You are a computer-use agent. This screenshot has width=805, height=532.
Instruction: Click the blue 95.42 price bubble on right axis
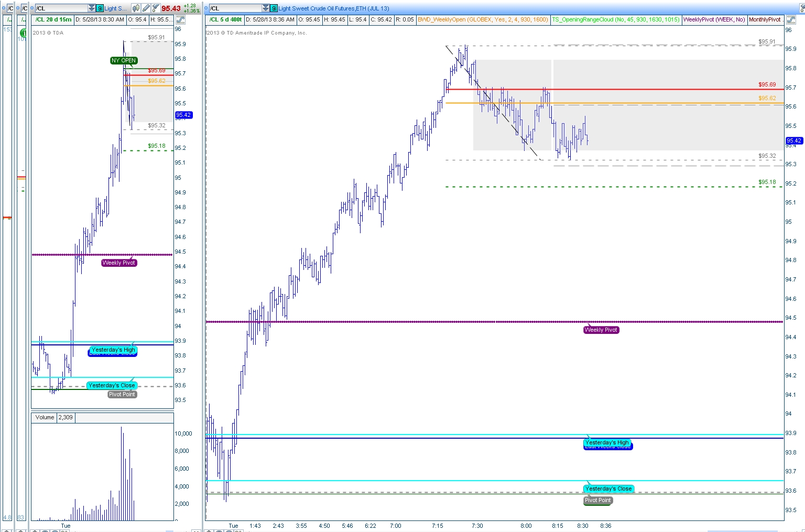tap(794, 140)
